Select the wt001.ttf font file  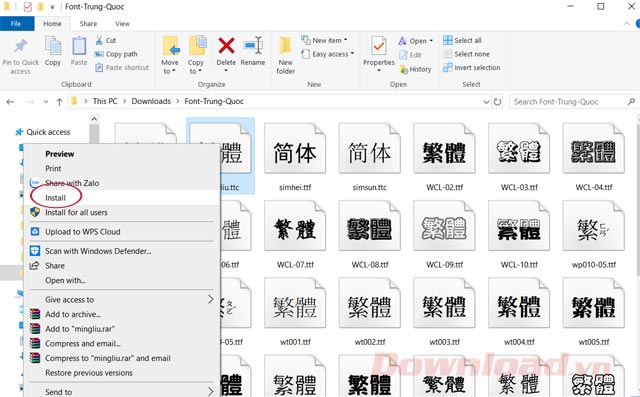pyautogui.click(x=295, y=312)
